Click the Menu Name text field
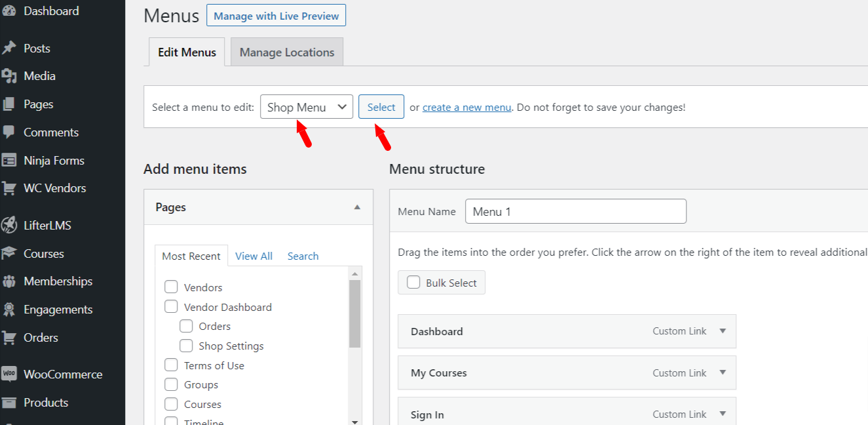Viewport: 868px width, 425px height. point(576,212)
